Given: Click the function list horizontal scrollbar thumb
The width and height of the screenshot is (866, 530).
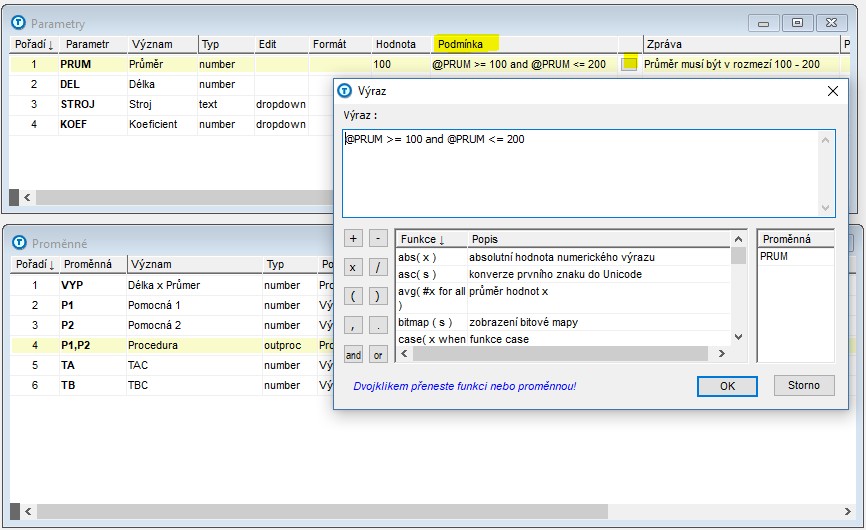Looking at the screenshot, I should [x=560, y=353].
